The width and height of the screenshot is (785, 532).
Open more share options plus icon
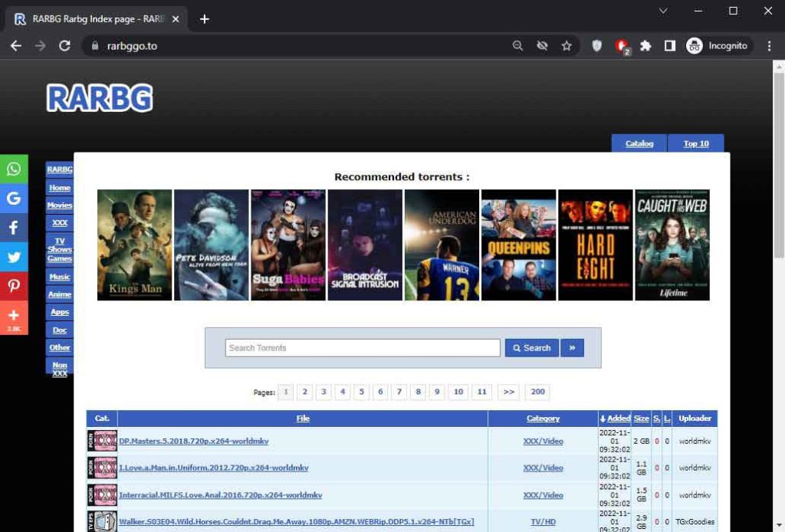[14, 316]
